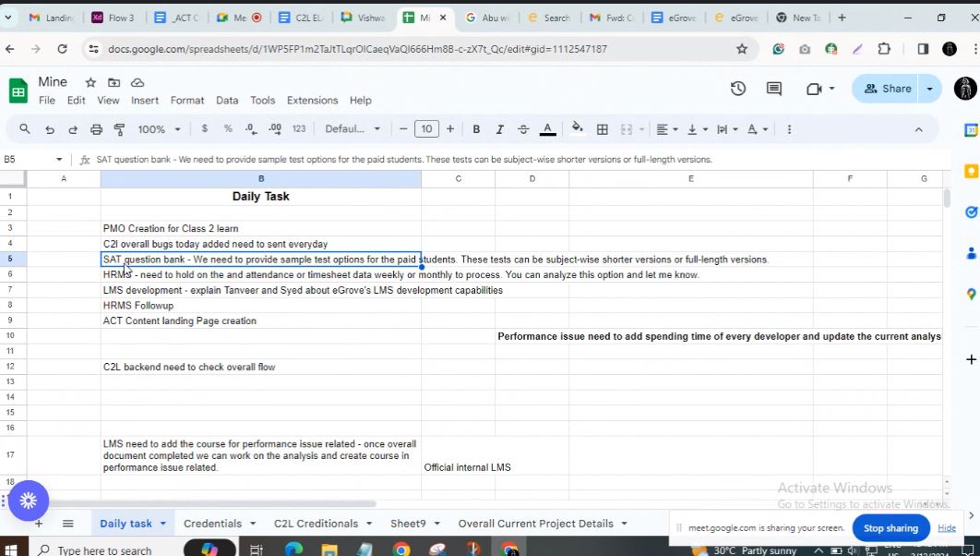
Task: Open the Format menu
Action: [187, 100]
